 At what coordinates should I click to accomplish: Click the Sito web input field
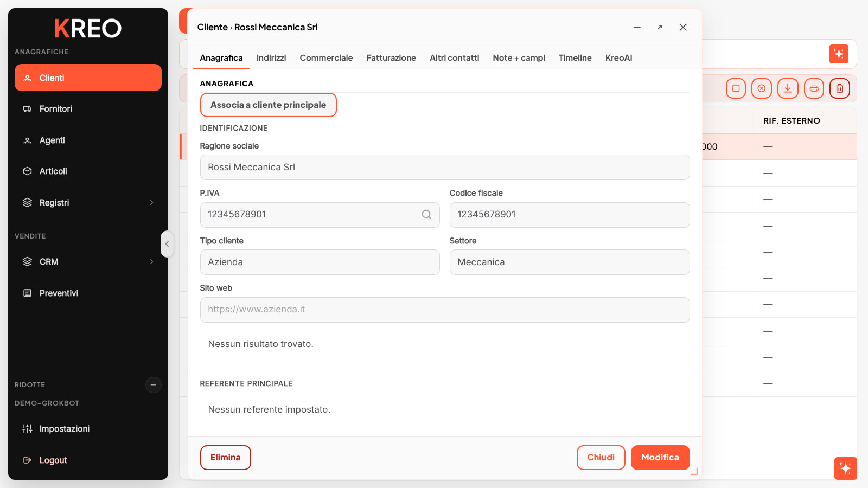coord(445,310)
